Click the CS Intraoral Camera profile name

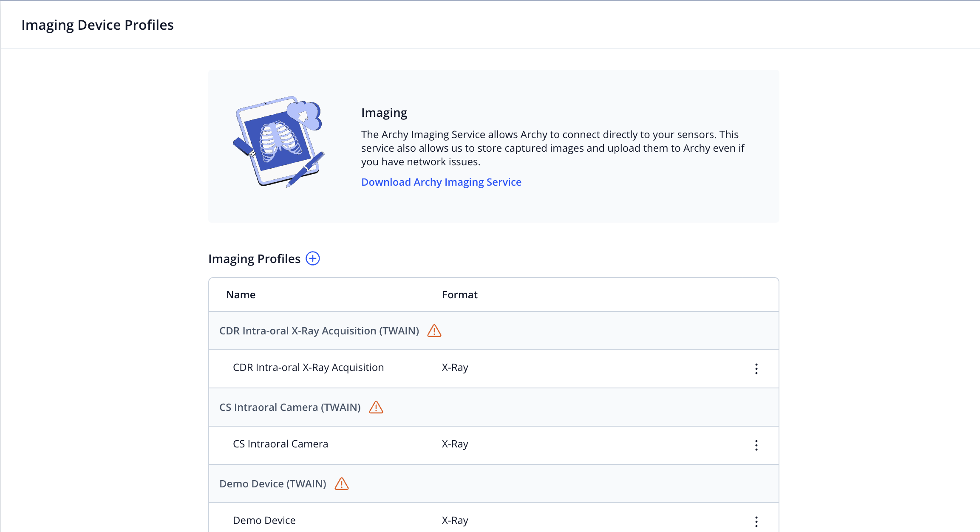coord(280,444)
